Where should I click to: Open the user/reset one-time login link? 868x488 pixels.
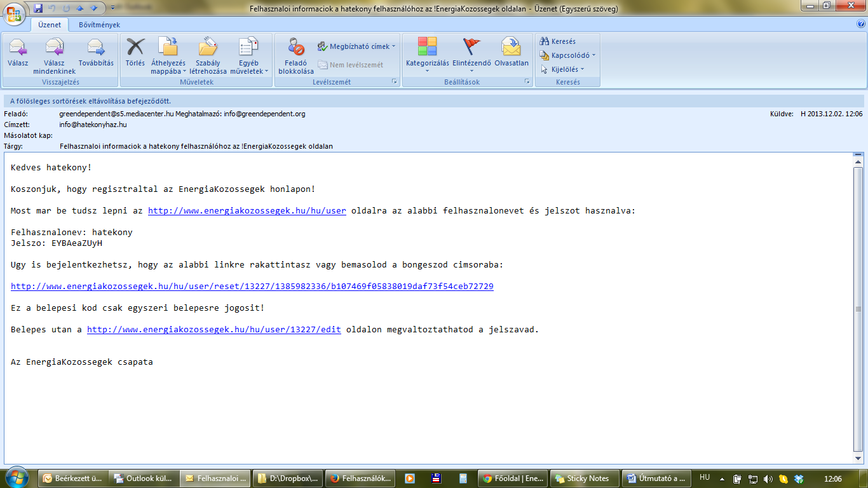pos(252,287)
